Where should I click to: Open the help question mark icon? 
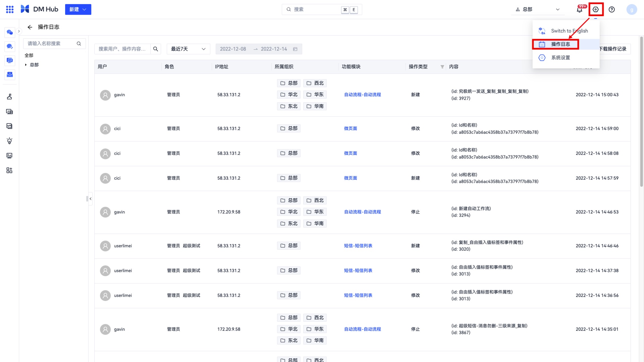point(612,9)
